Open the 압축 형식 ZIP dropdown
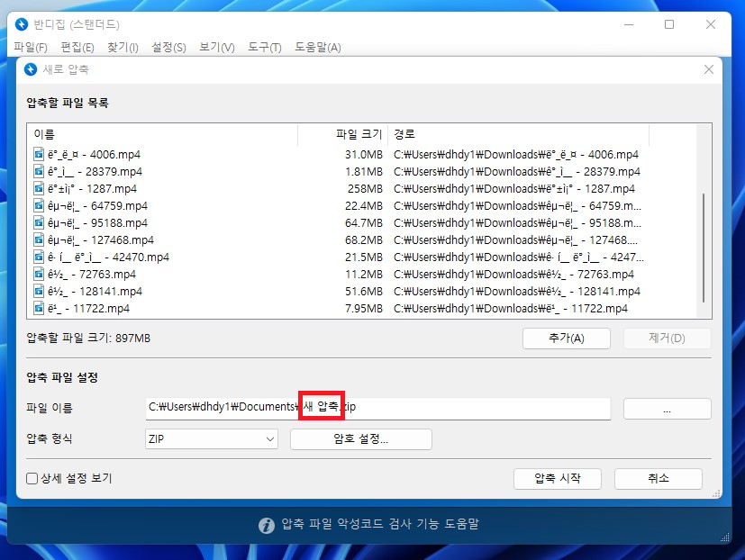Viewport: 745px width, 560px height. pos(211,438)
